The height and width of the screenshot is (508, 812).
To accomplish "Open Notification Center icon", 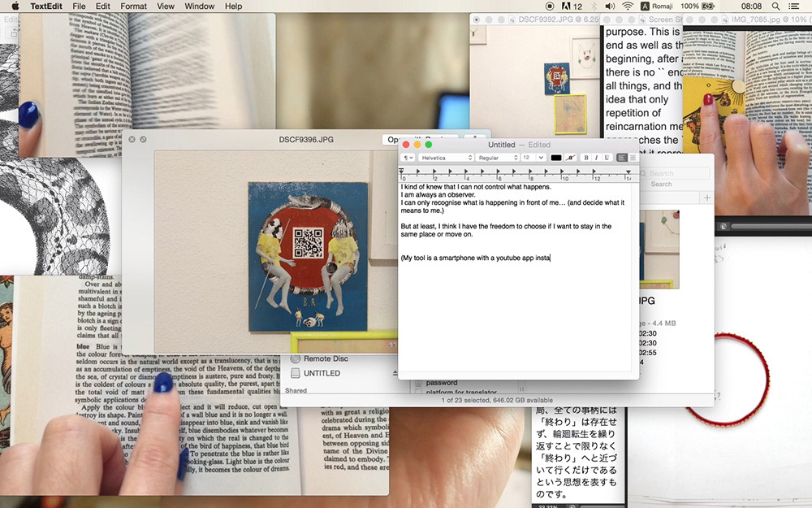I will (x=793, y=7).
